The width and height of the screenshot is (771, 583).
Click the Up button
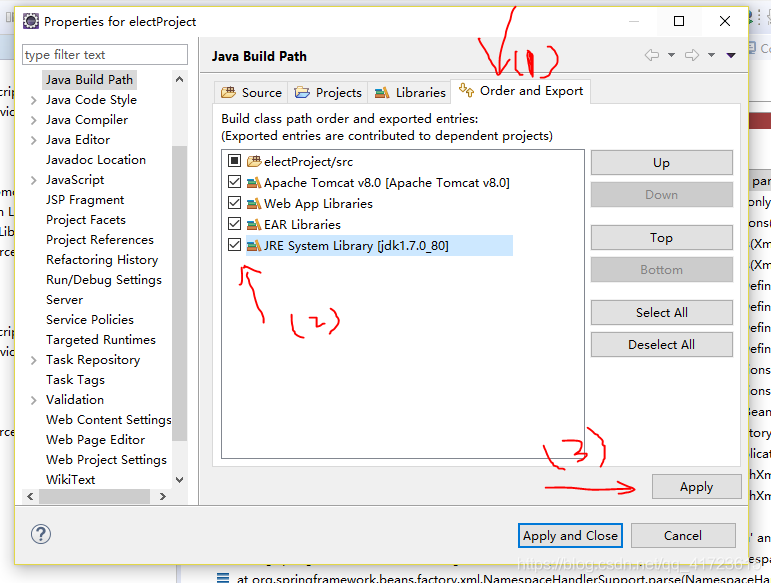[x=661, y=163]
